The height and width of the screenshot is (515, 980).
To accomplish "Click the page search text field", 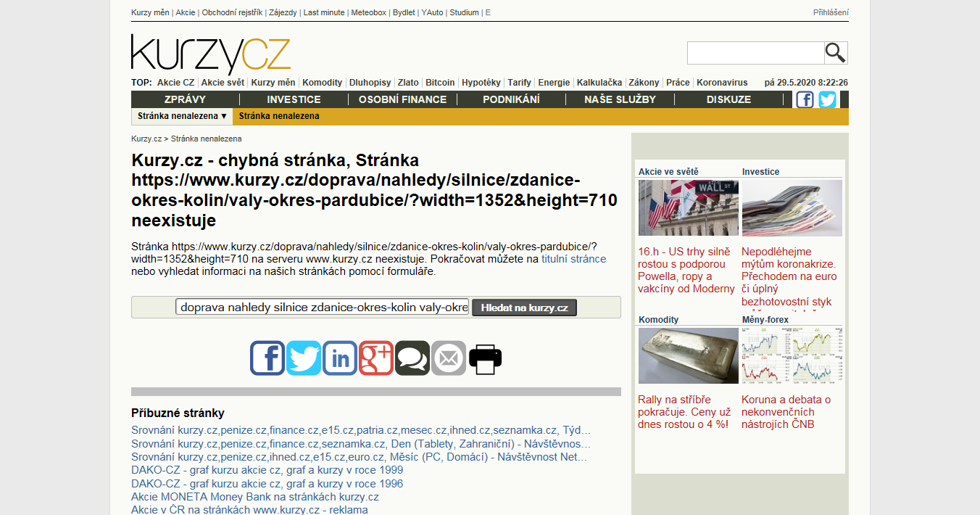I will click(323, 307).
